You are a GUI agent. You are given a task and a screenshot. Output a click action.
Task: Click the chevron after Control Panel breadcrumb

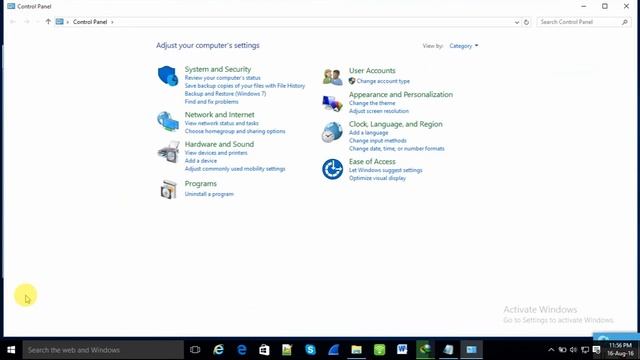[x=112, y=22]
